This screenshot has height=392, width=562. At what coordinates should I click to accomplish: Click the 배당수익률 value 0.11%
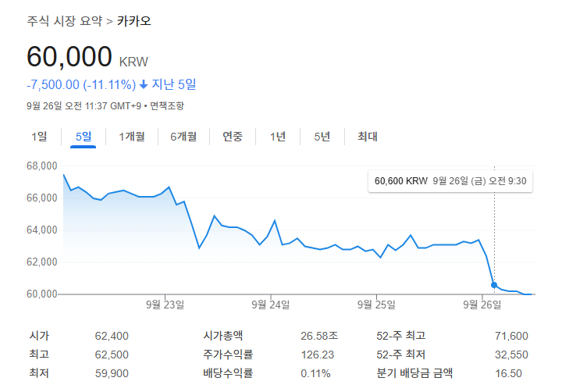[315, 373]
